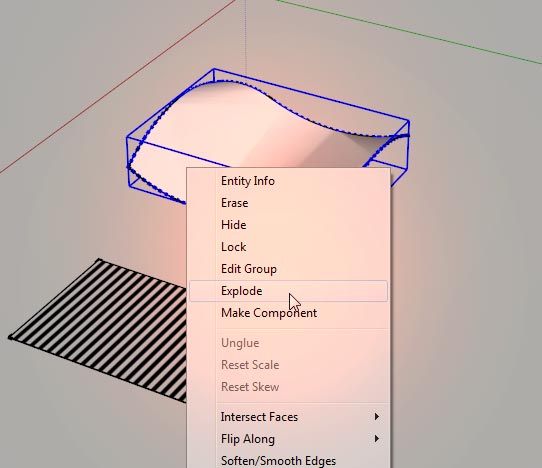Viewport: 542px width, 468px height.
Task: Click the disabled Reset Skew entry
Action: coord(288,387)
